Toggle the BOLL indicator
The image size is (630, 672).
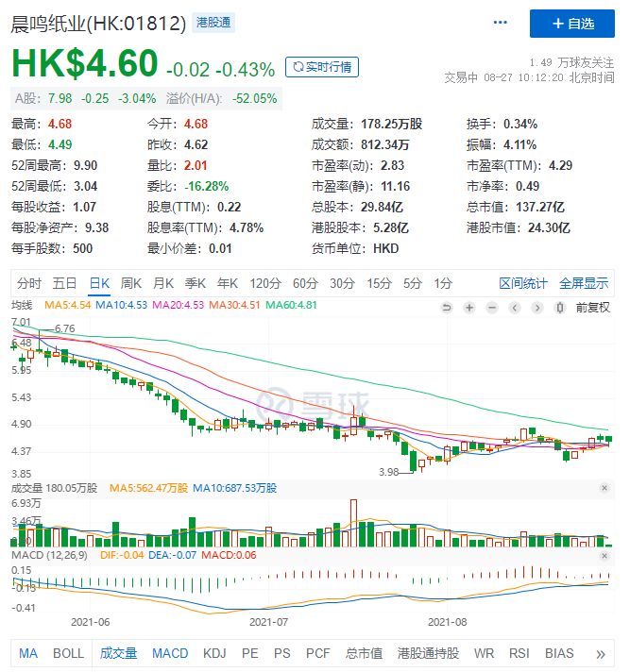[x=68, y=653]
